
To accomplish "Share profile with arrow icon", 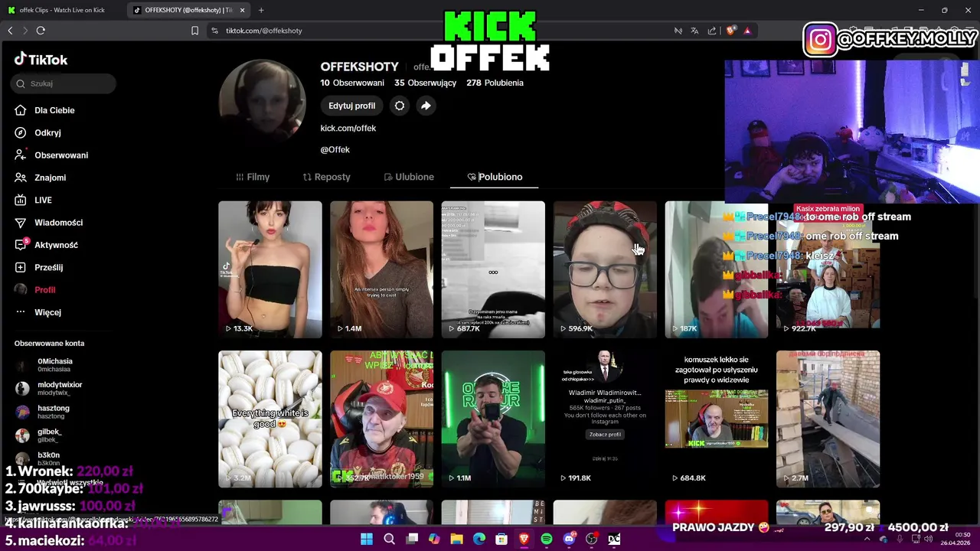I will [x=426, y=106].
